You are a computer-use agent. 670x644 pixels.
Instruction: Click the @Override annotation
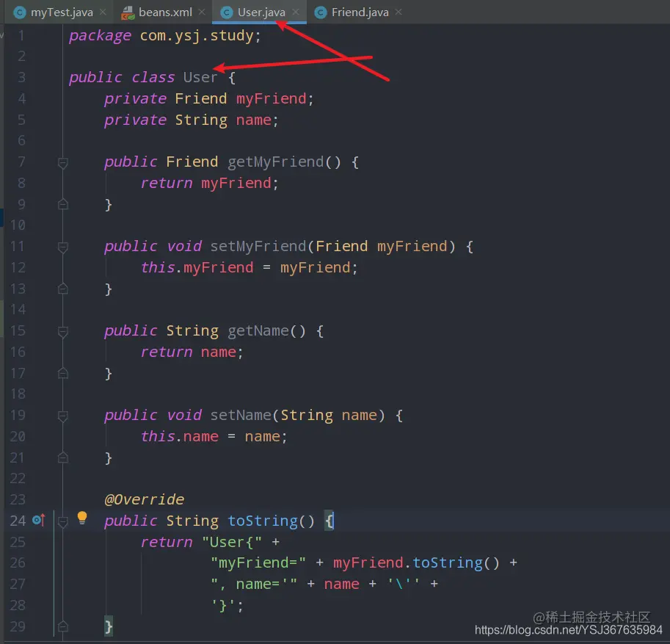tap(144, 499)
